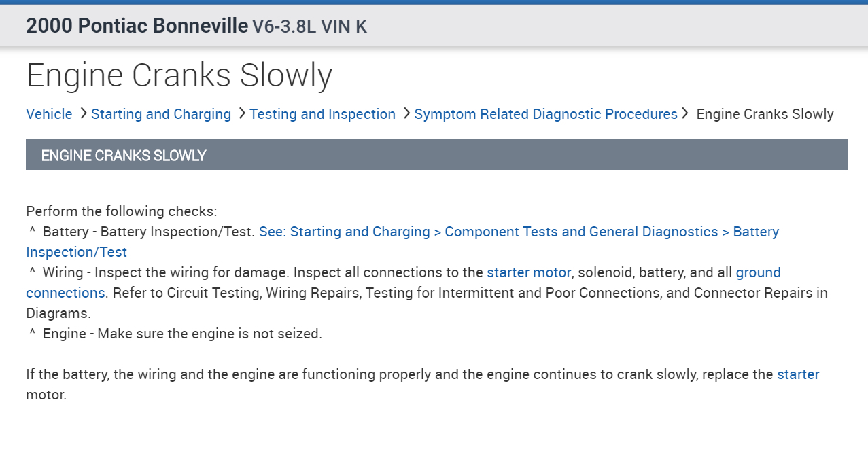Follow the "starter motor" wiring link

pos(529,272)
